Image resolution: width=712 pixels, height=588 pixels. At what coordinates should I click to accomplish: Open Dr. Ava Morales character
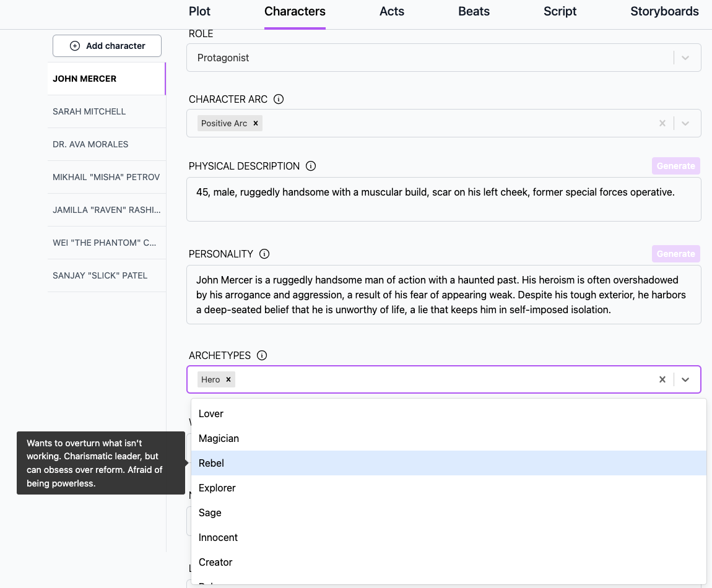click(90, 144)
